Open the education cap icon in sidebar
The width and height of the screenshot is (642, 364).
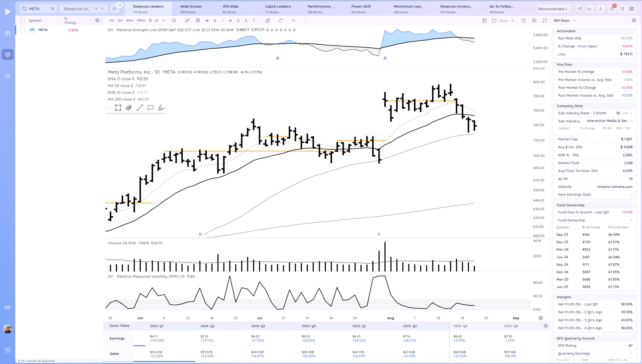point(8,308)
